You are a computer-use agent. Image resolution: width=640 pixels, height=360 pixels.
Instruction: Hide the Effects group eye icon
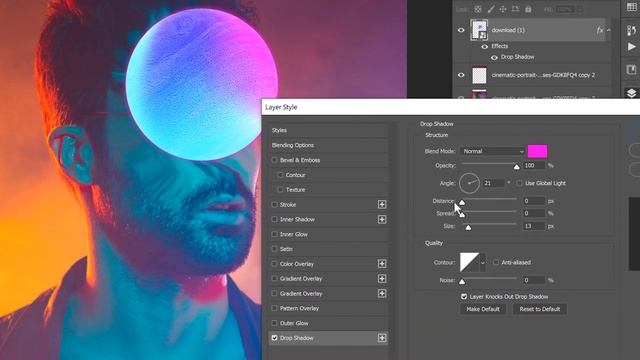484,47
